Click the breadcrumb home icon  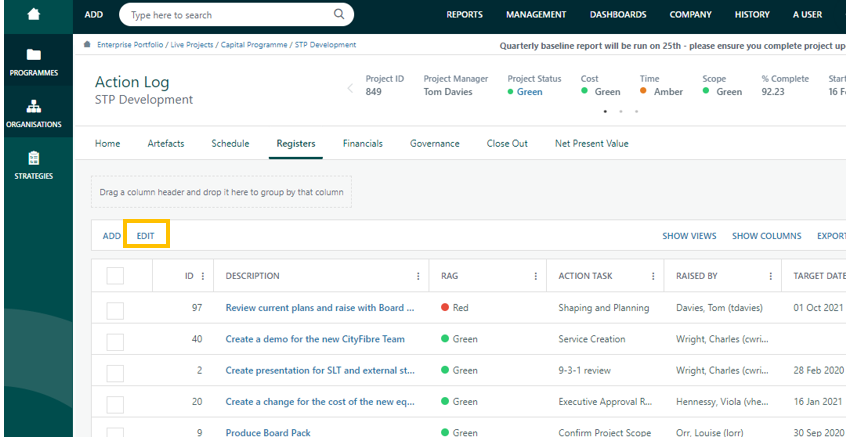click(x=87, y=45)
